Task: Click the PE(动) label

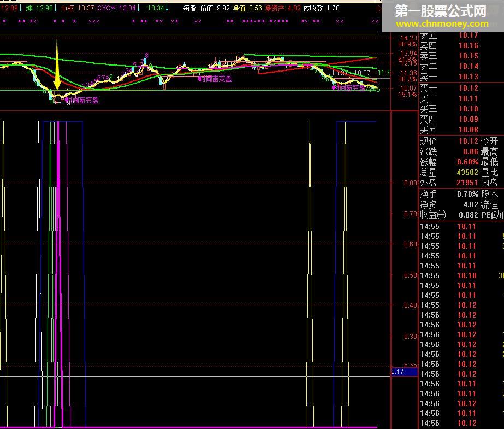Action: (492, 215)
